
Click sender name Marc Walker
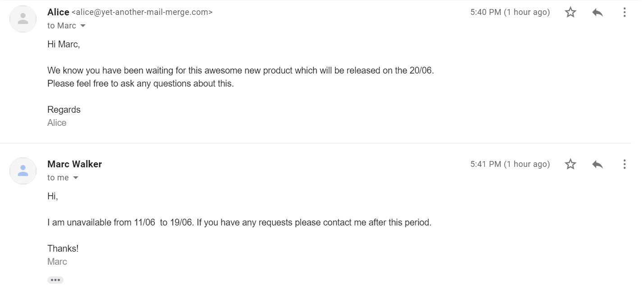(74, 164)
